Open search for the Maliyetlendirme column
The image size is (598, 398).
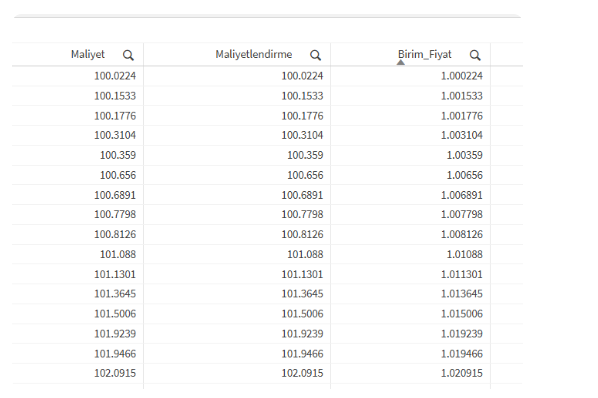tap(315, 56)
